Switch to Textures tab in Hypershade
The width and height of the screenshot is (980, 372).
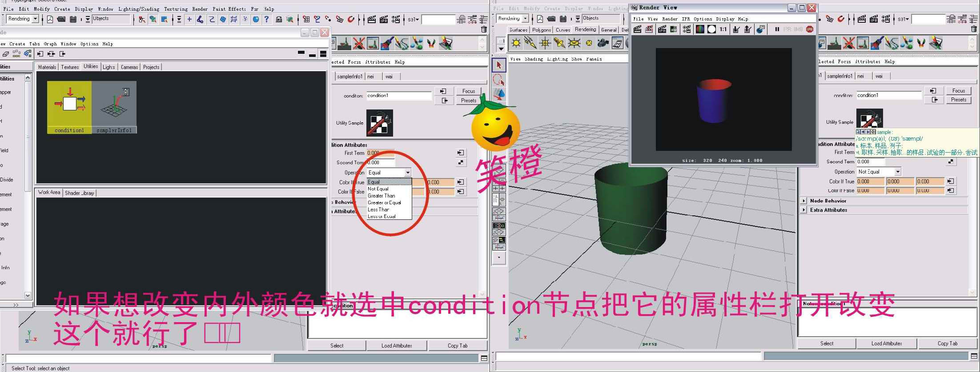tap(70, 67)
